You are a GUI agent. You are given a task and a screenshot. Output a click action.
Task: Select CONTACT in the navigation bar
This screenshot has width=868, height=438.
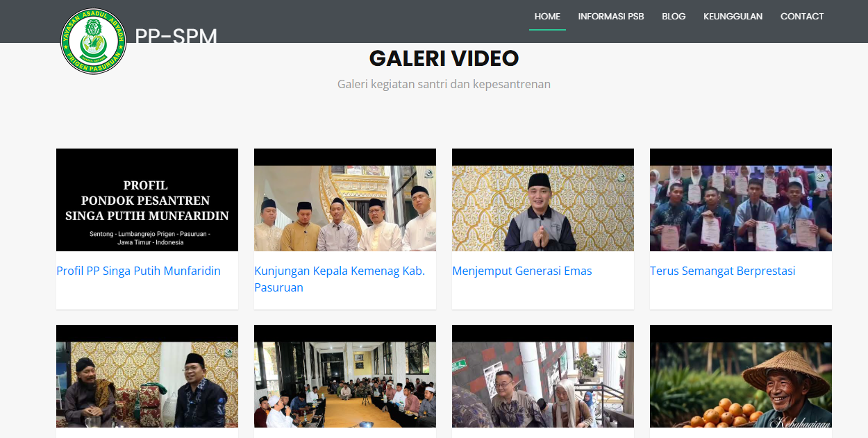pos(802,17)
